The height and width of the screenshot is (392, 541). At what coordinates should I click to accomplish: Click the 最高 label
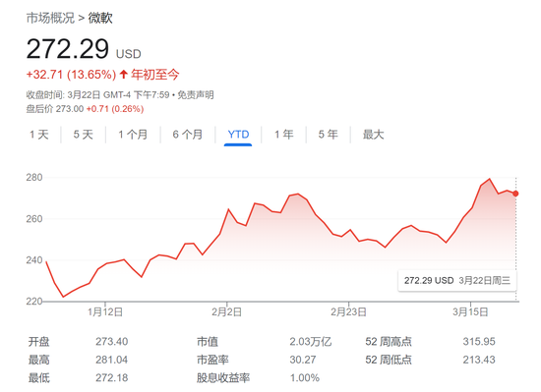[x=39, y=360]
